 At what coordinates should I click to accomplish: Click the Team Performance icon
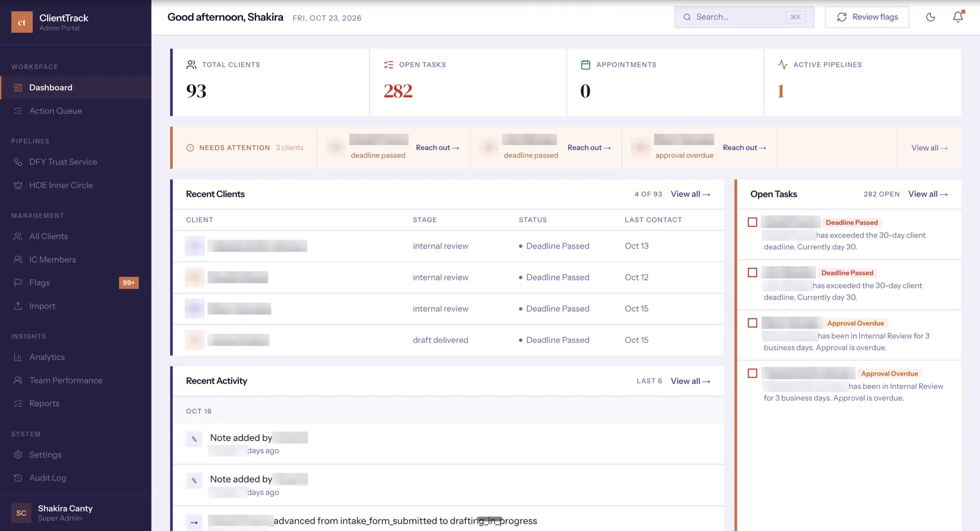18,380
